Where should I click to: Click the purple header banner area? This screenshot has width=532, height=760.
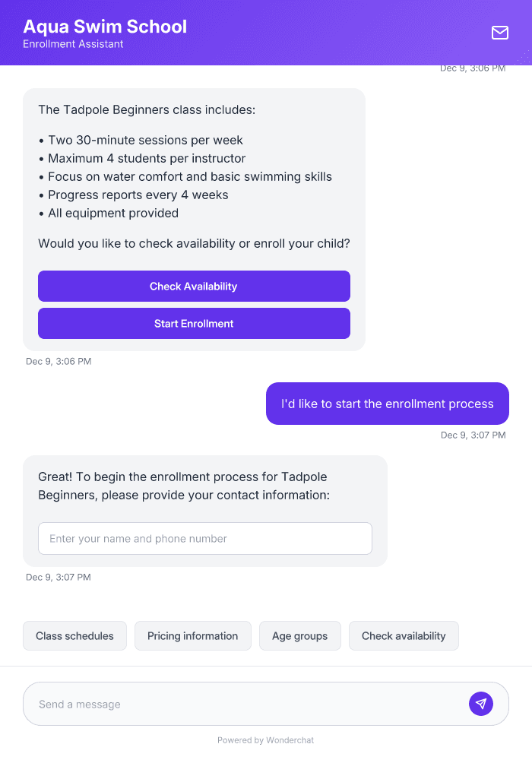coord(304,33)
